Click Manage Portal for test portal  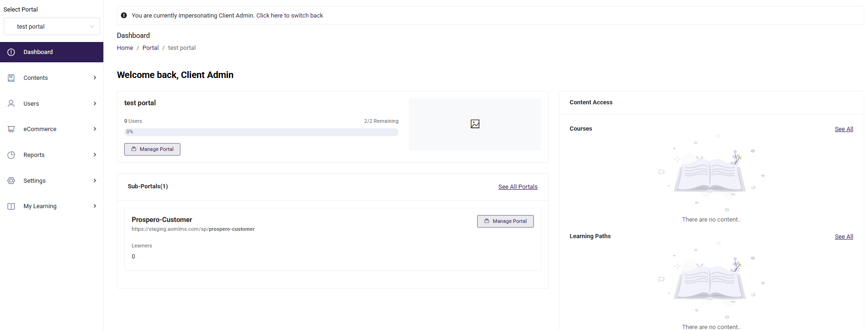pyautogui.click(x=152, y=149)
